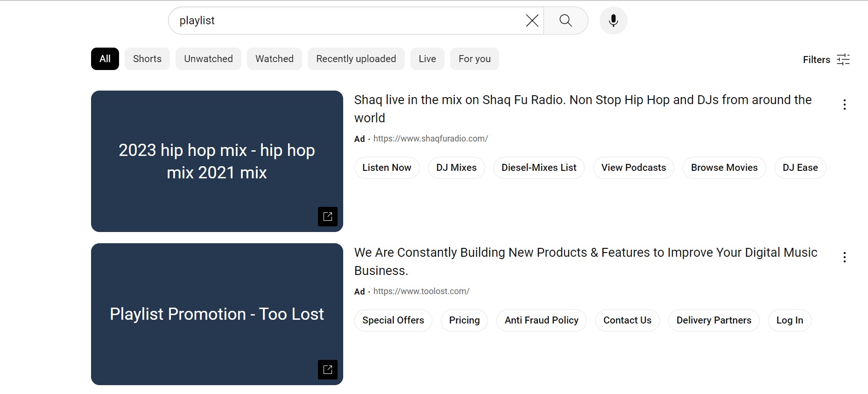Start voice search with the microphone icon
868x394 pixels.
coord(614,21)
